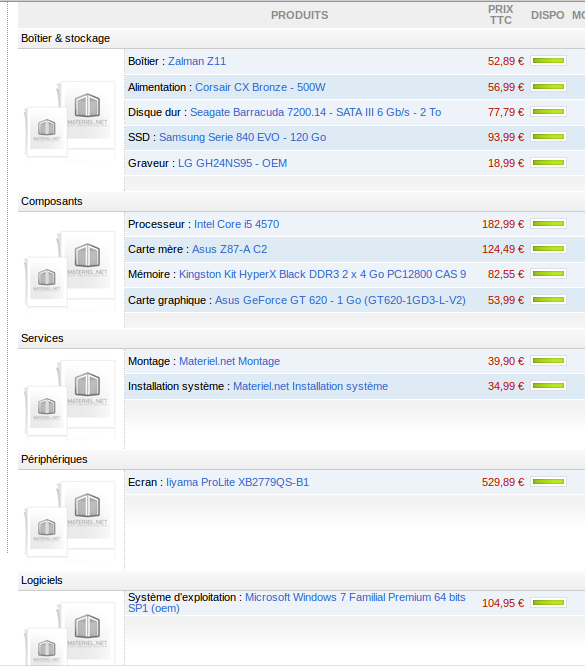Click availability bar for Seagate Barracuda
Screen dimensions: 585x666
(x=548, y=112)
